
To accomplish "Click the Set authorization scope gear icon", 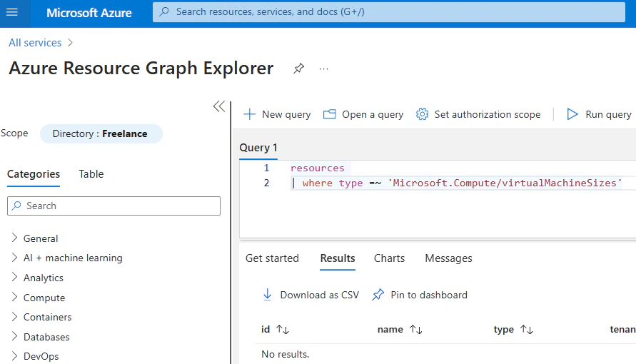I will (422, 114).
